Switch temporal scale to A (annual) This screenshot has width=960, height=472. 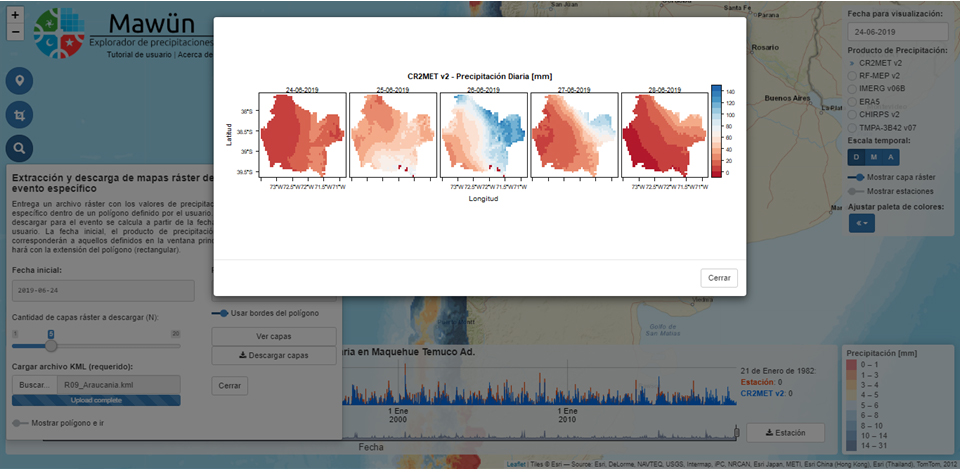click(x=889, y=156)
